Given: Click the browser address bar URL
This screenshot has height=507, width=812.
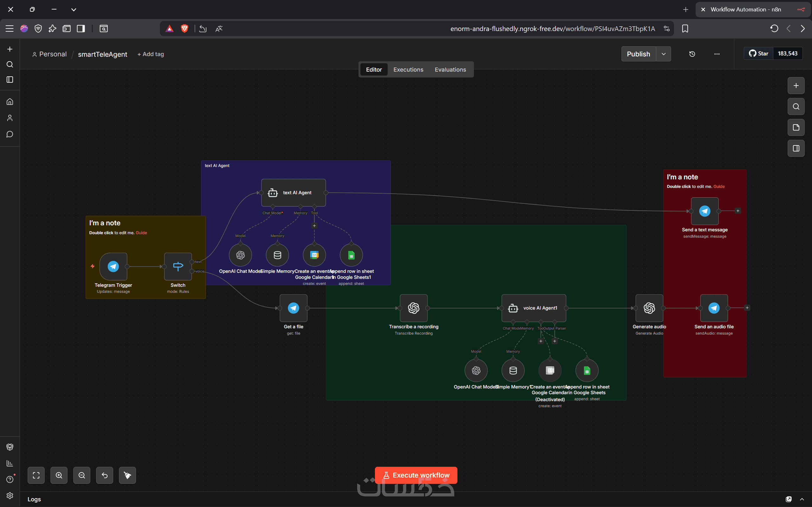Looking at the screenshot, I should tap(552, 29).
